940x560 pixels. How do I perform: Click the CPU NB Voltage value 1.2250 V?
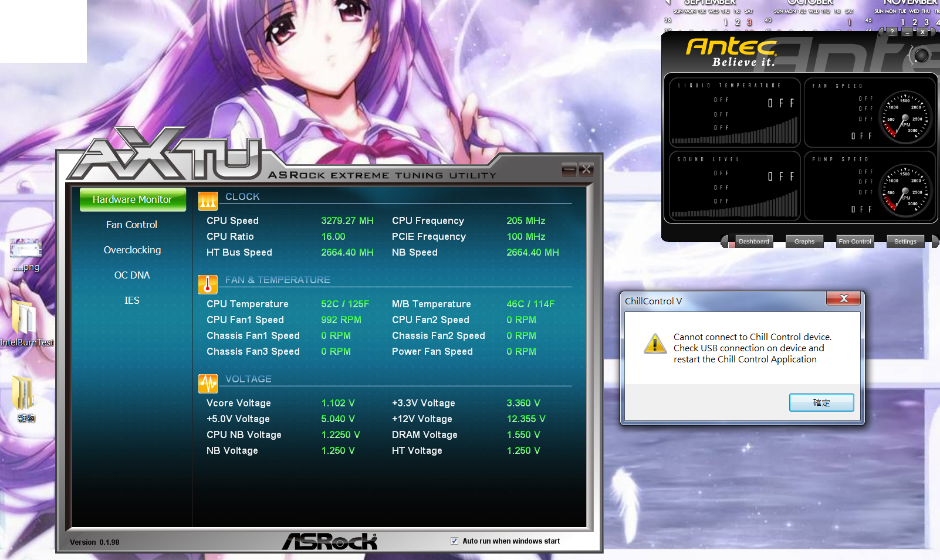point(340,435)
